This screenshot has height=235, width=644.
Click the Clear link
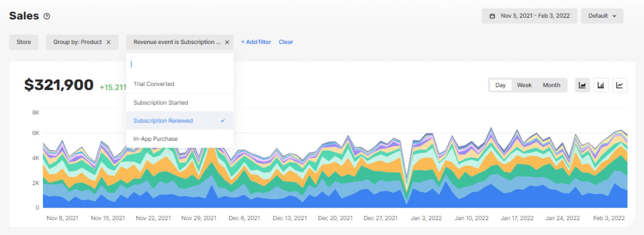point(286,42)
